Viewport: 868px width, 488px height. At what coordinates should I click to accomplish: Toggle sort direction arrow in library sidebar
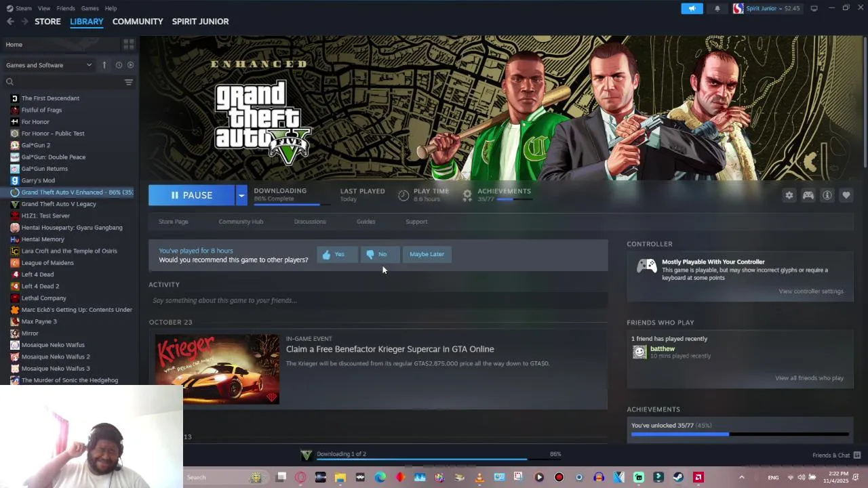[104, 65]
